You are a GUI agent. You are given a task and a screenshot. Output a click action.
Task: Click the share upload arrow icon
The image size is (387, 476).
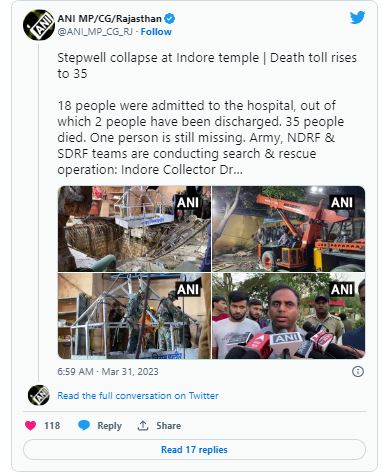click(143, 425)
